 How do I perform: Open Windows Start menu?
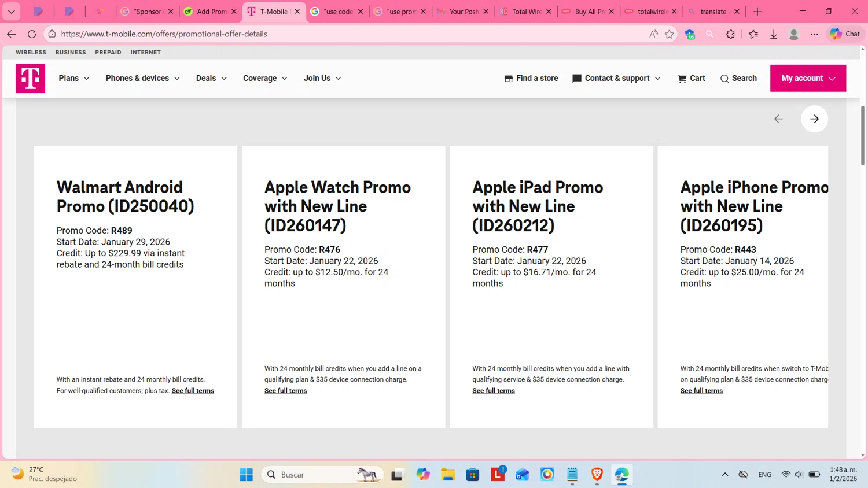point(246,475)
